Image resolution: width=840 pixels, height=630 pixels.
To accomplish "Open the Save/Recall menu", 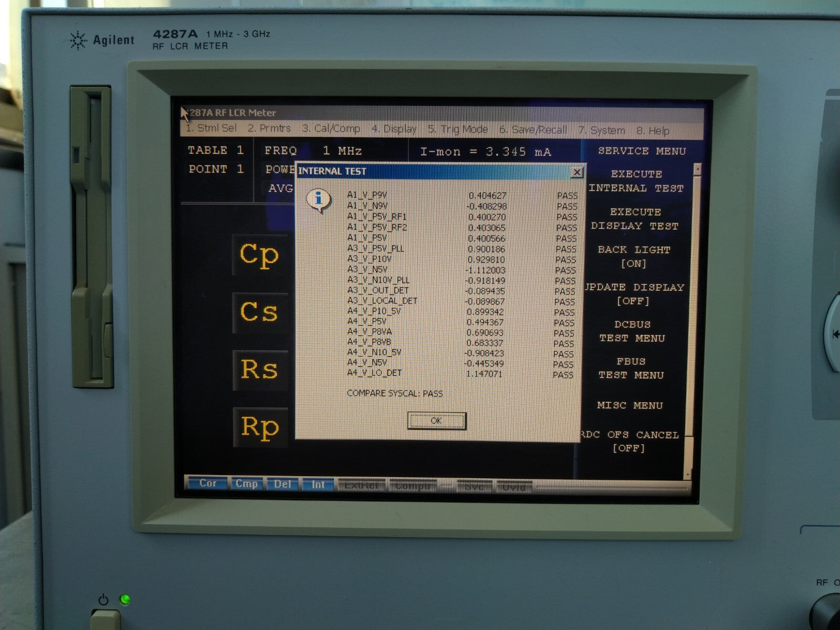I will click(x=533, y=130).
